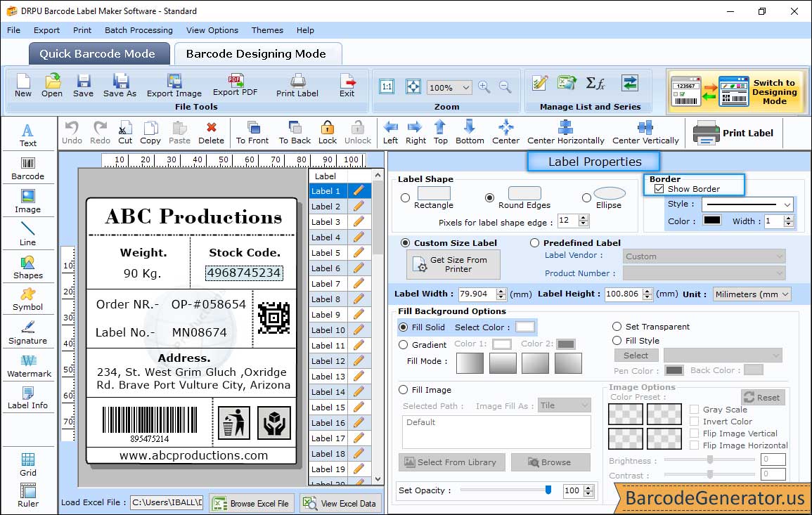Select the Watermark tool
The image size is (812, 515).
[29, 366]
